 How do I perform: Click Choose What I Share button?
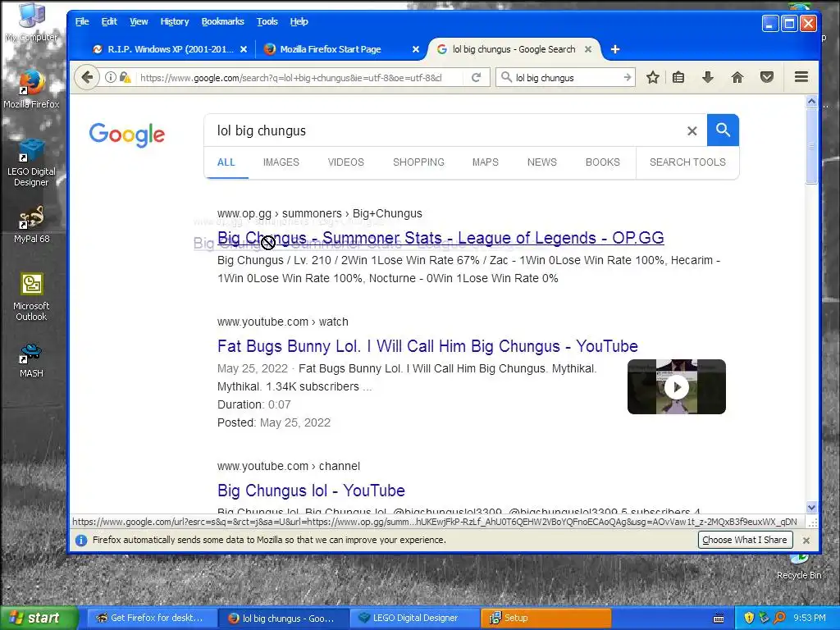(x=745, y=540)
